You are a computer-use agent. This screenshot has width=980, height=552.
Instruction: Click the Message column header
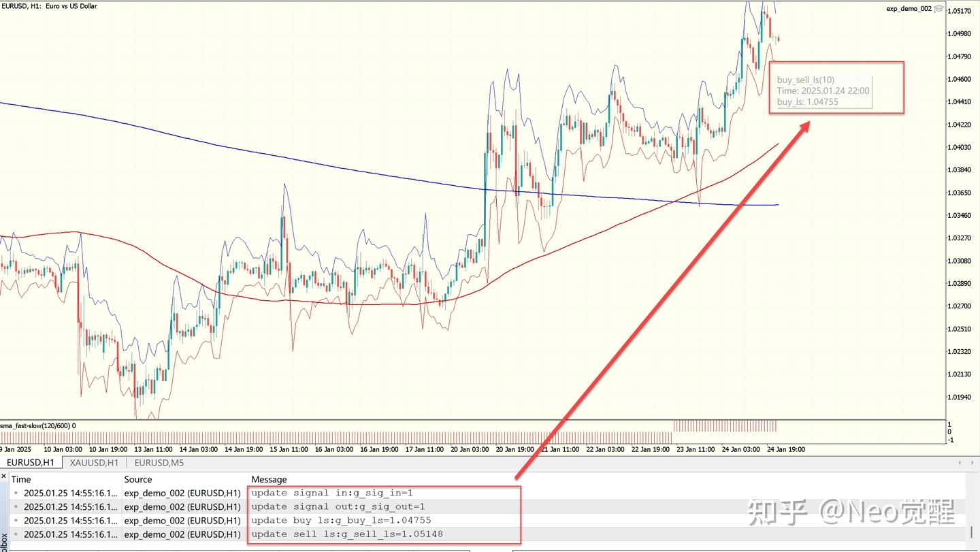click(x=269, y=479)
